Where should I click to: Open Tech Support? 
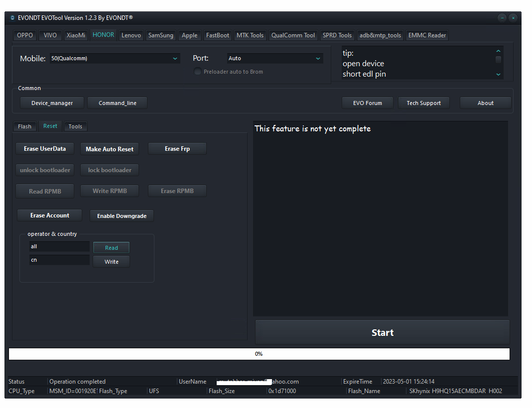[x=424, y=103]
